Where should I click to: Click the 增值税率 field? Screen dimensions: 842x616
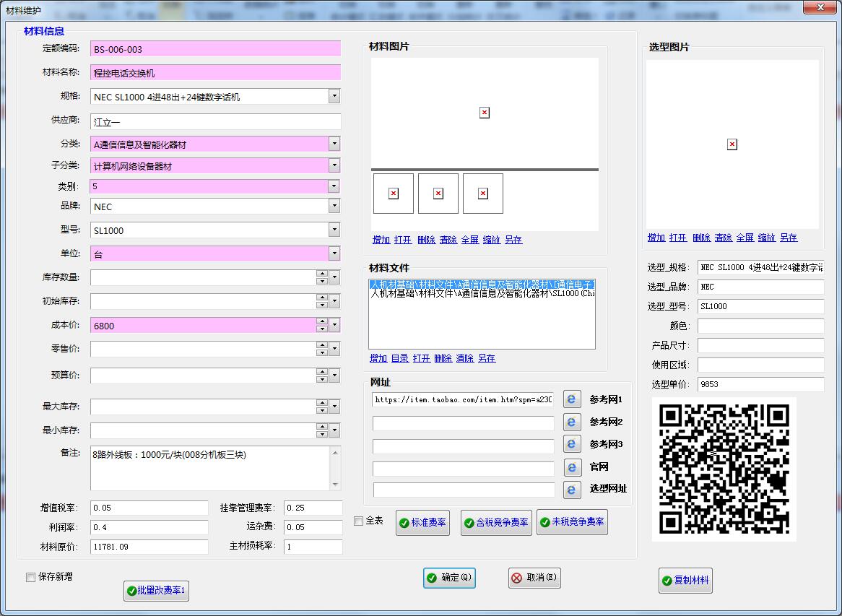point(149,508)
